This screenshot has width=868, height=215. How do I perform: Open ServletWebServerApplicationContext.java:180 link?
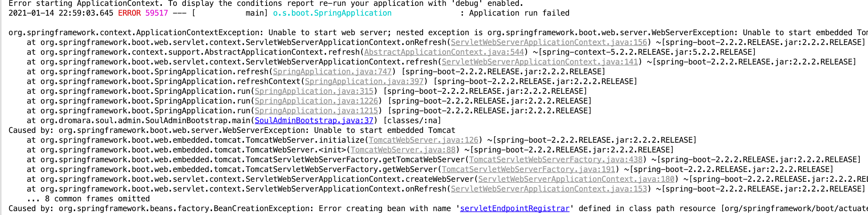tap(576, 179)
